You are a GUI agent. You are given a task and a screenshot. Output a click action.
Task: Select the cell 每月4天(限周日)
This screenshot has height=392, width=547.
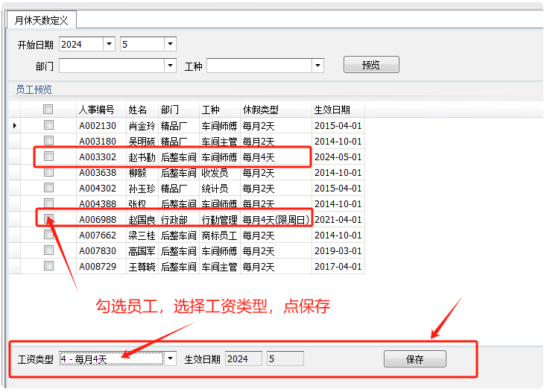coord(276,220)
